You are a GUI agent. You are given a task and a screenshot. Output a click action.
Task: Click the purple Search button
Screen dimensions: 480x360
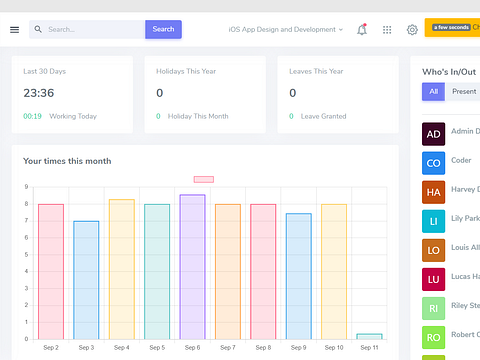pyautogui.click(x=163, y=29)
